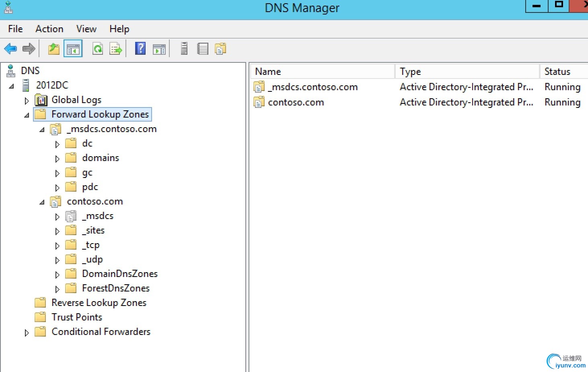Viewport: 588px width, 372px height.
Task: Select the _udp tree item label
Action: 93,259
